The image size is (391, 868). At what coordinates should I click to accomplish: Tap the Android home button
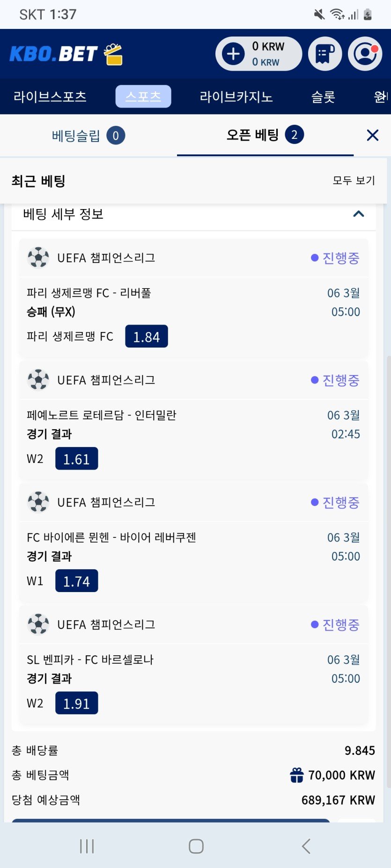pos(196,846)
